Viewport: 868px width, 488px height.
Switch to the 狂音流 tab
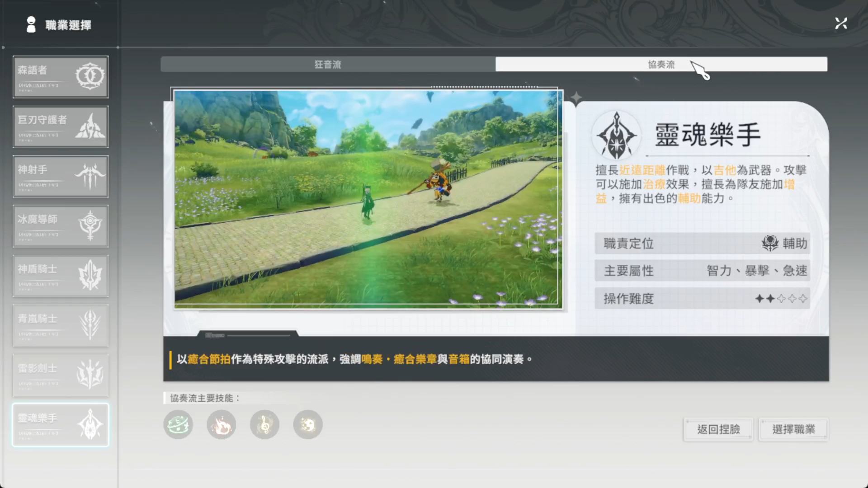point(328,64)
